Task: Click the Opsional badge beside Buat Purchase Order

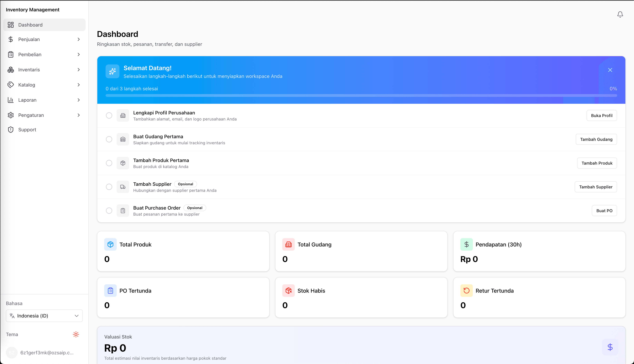Action: pos(195,208)
